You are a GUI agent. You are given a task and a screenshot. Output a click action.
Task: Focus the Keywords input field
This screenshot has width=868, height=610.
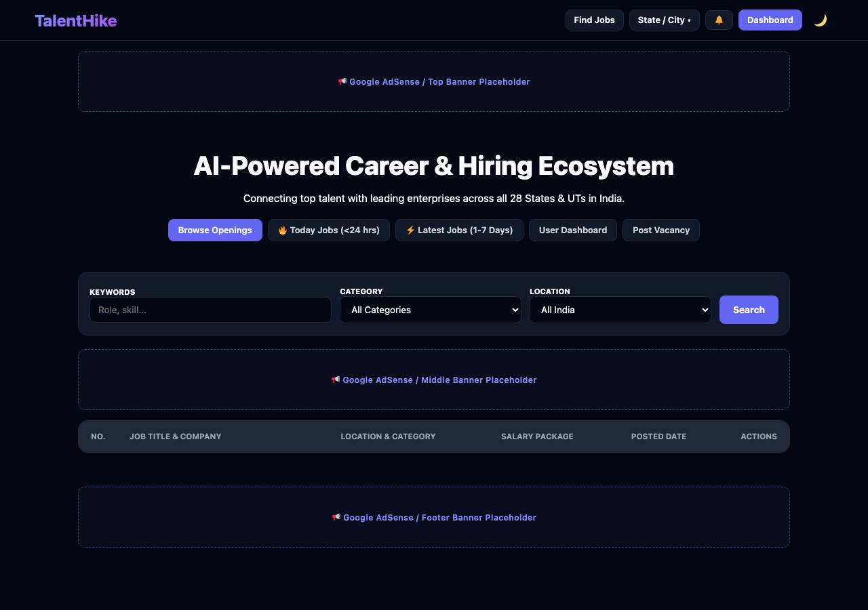tap(210, 310)
